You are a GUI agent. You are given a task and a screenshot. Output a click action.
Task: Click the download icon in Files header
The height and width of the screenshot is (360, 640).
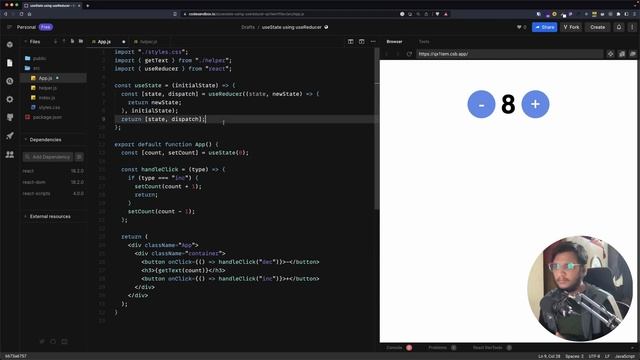pos(56,41)
